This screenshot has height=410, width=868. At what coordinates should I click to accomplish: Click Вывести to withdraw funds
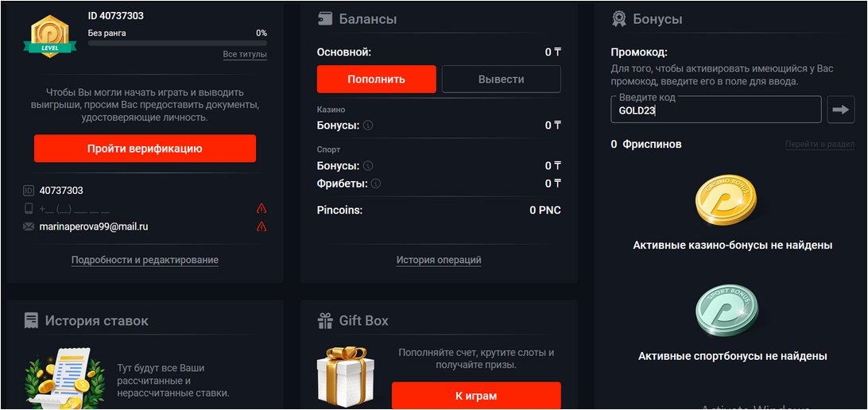(x=501, y=79)
